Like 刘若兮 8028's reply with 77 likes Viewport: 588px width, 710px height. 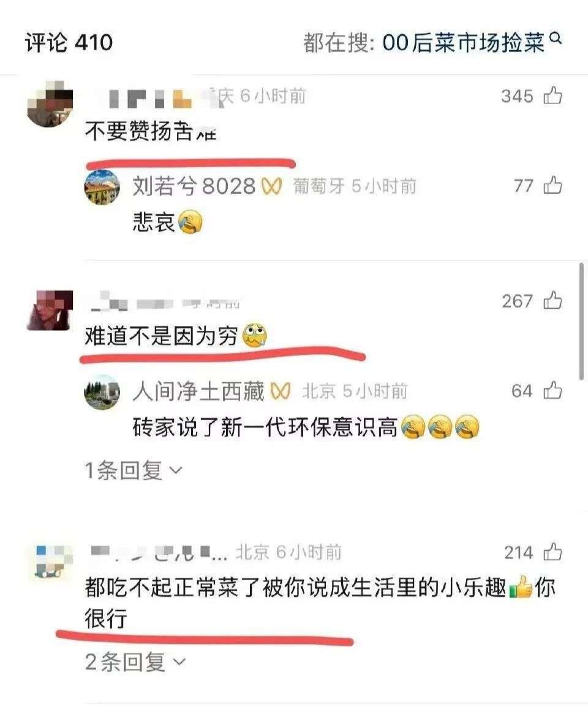552,185
